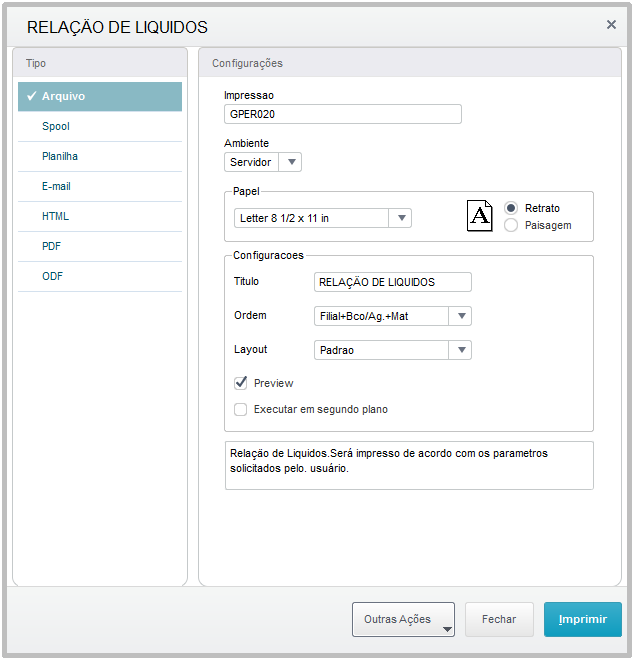This screenshot has width=635, height=663.
Task: Enable Executar em segundo plano checkbox
Action: click(241, 409)
